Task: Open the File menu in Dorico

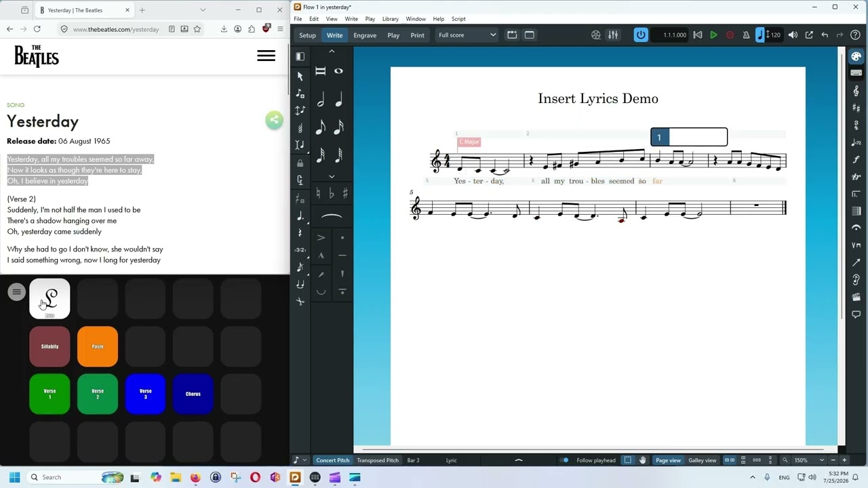Action: (x=298, y=19)
